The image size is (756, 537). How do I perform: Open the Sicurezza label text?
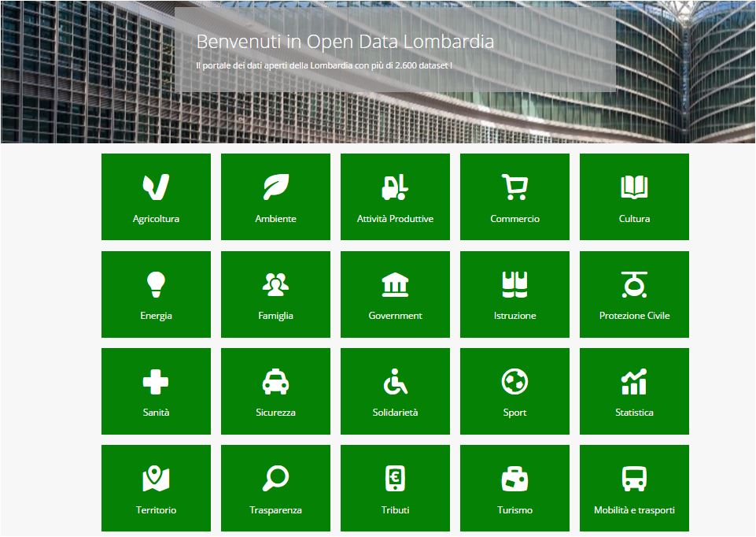pos(276,413)
